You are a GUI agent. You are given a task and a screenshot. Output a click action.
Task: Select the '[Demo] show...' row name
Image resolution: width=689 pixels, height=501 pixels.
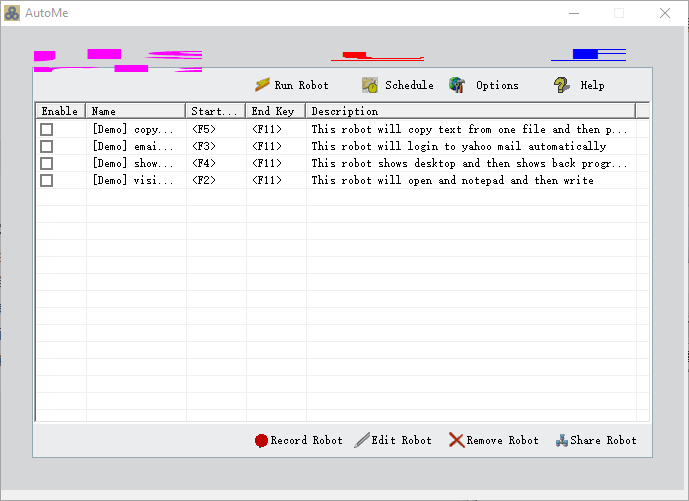pyautogui.click(x=133, y=163)
